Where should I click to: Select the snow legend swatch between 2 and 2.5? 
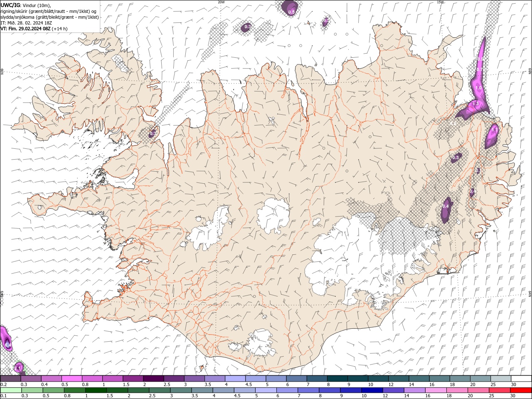click(x=153, y=378)
